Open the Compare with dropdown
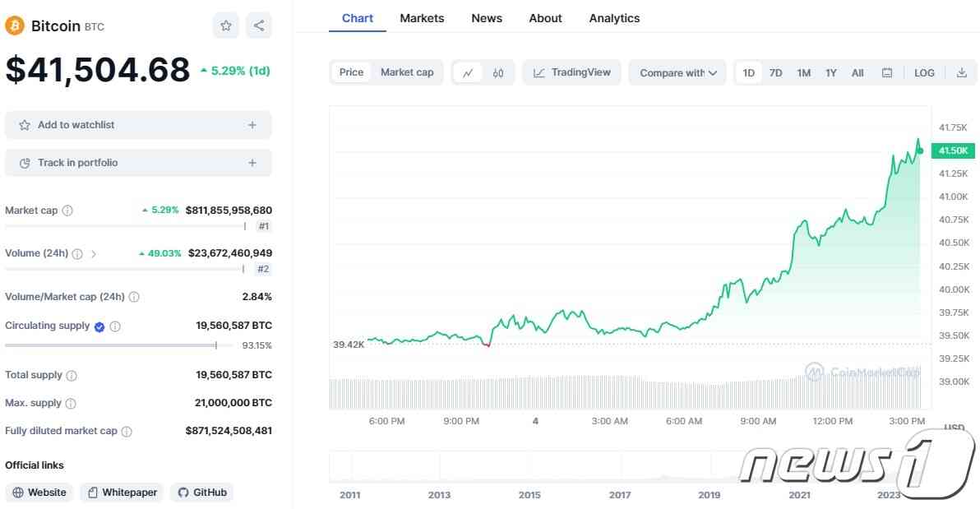Image resolution: width=980 pixels, height=509 pixels. click(677, 72)
